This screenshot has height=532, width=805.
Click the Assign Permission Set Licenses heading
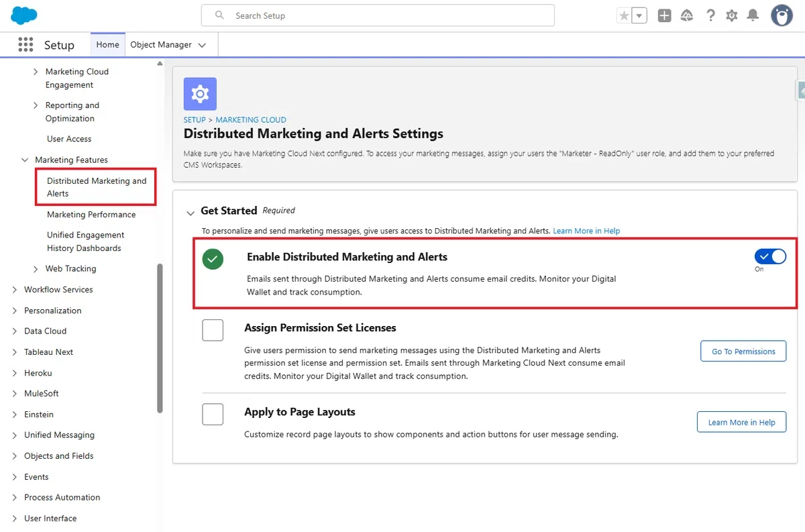pyautogui.click(x=320, y=328)
